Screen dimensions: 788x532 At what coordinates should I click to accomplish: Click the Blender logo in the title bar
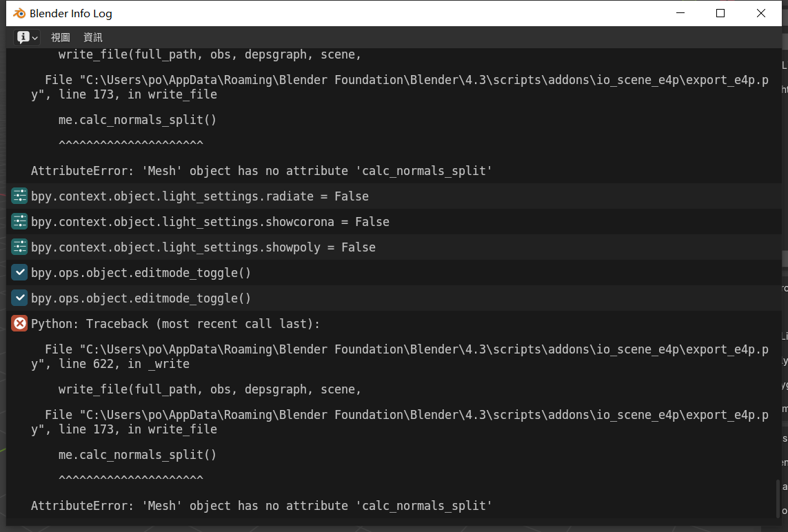click(x=19, y=13)
